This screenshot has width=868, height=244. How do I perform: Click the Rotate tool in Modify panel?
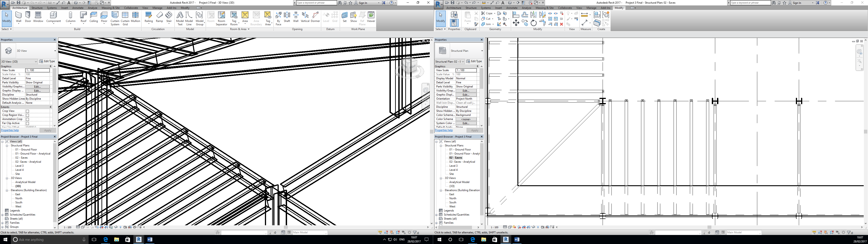pos(533,23)
